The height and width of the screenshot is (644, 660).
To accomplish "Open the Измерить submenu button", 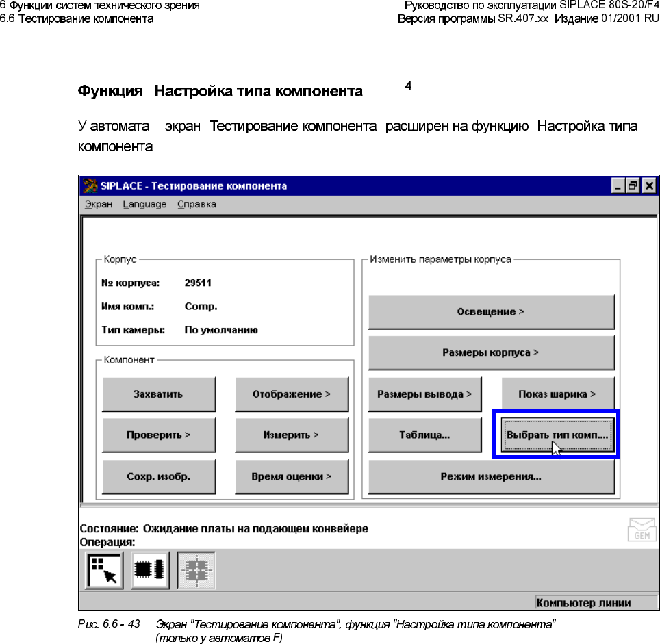I will tap(292, 435).
